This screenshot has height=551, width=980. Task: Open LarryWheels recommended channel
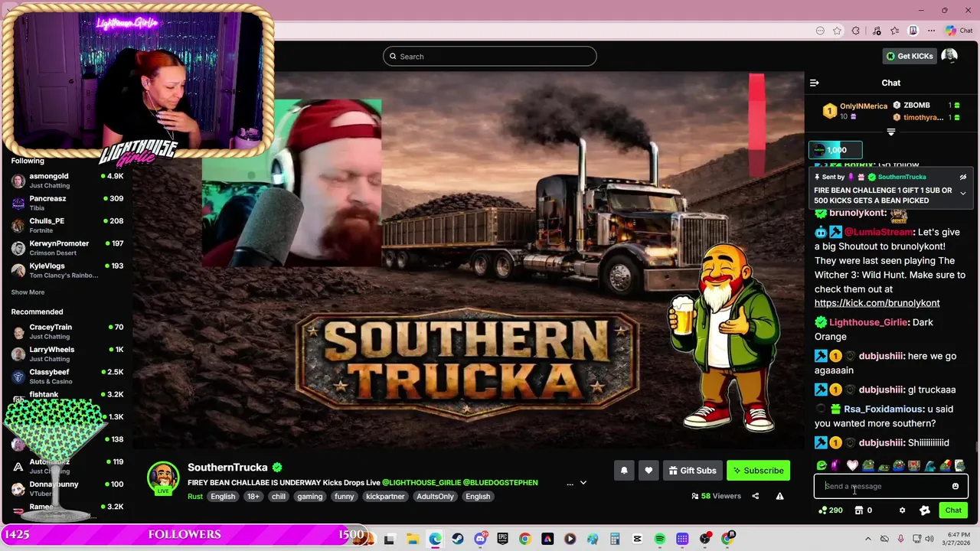click(x=67, y=354)
